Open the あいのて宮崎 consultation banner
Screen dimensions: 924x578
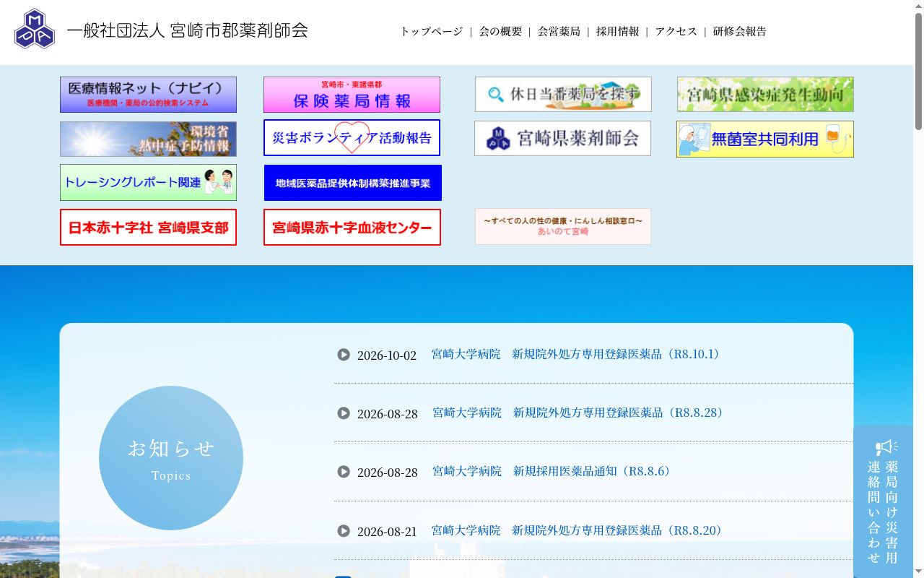[563, 227]
